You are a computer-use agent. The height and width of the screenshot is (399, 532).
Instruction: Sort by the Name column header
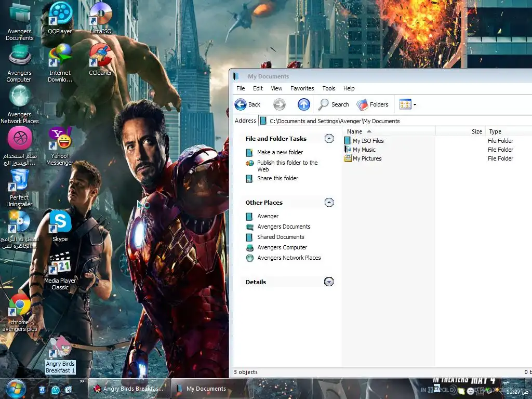389,131
